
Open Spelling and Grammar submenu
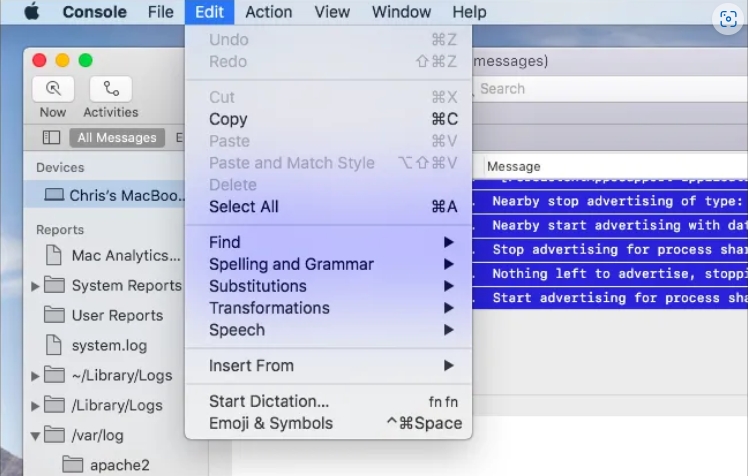click(x=328, y=264)
